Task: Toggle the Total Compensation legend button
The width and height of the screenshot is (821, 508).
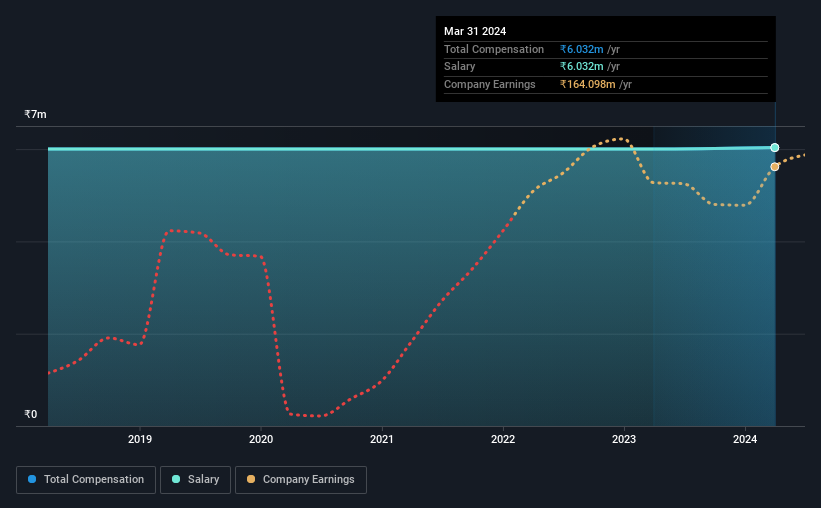Action: click(x=86, y=480)
